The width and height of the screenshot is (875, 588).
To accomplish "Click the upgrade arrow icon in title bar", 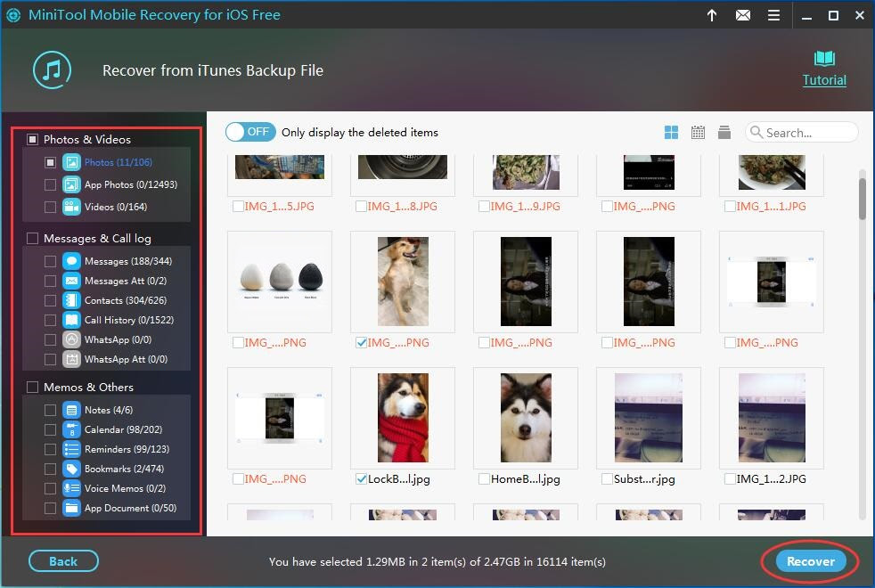I will (x=712, y=15).
